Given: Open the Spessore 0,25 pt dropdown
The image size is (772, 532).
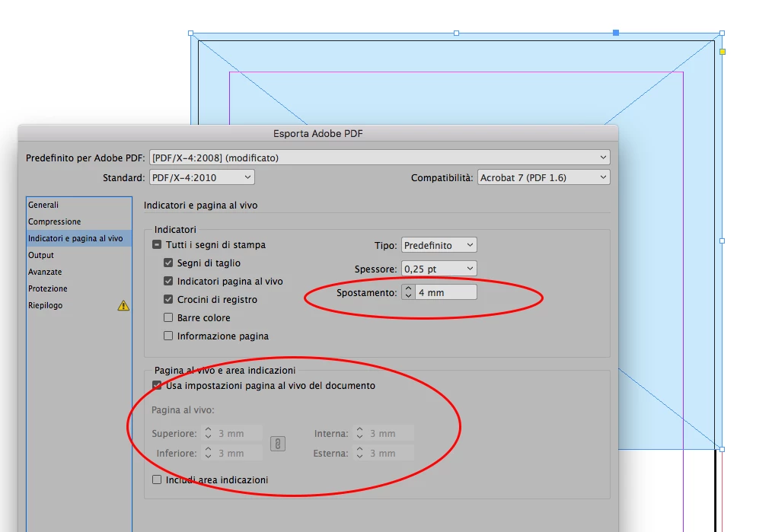Looking at the screenshot, I should (439, 269).
